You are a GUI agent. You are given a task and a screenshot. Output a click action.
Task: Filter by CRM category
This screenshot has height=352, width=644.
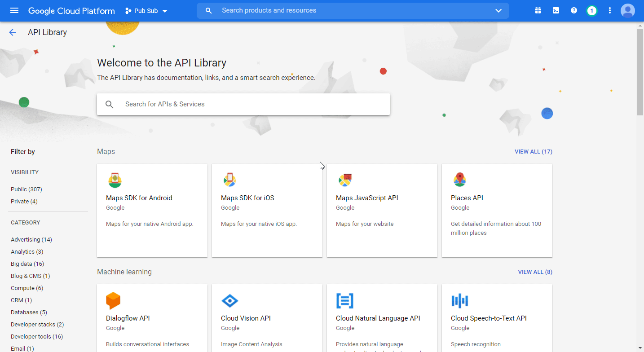[22, 300]
